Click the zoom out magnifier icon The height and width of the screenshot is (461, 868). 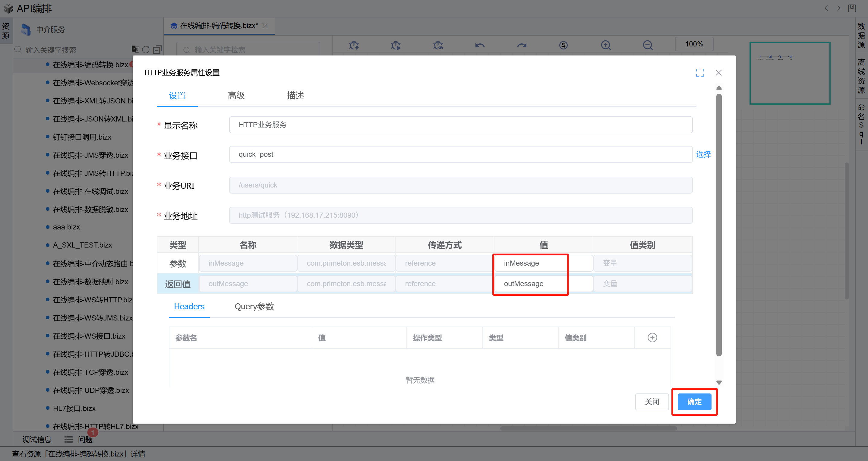(x=647, y=45)
